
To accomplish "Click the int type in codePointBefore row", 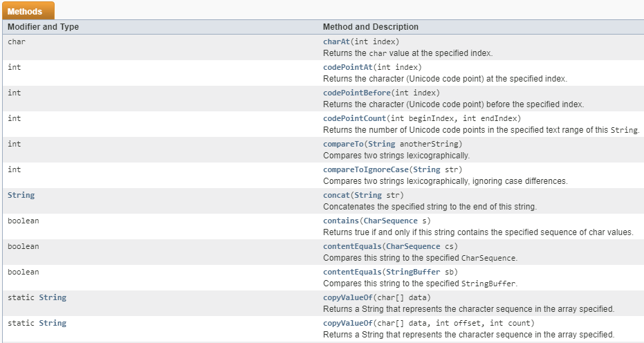I will [14, 93].
